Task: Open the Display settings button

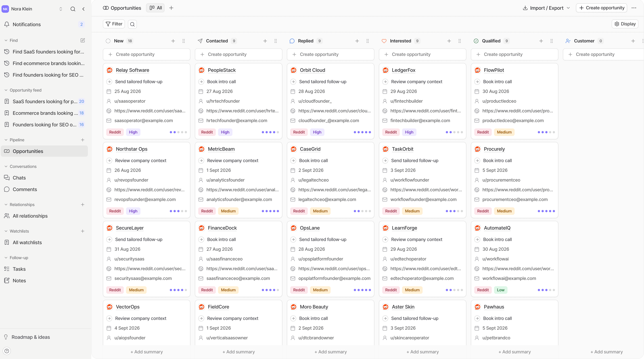Action: pyautogui.click(x=625, y=24)
